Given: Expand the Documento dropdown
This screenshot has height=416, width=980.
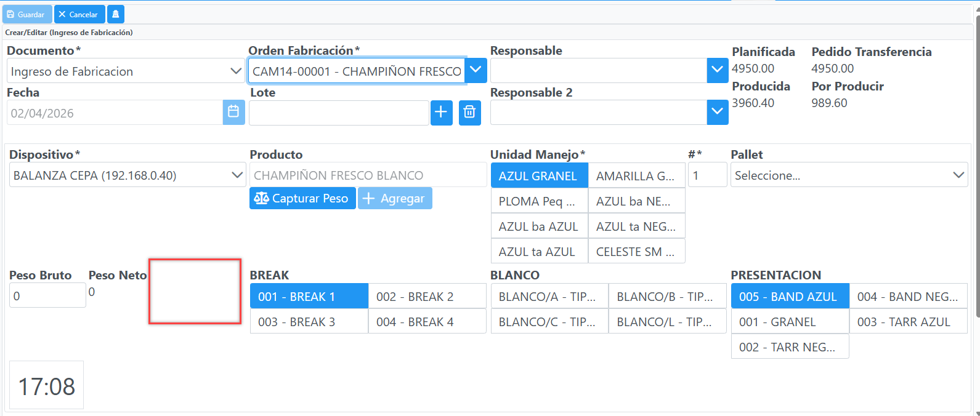Looking at the screenshot, I should [126, 71].
